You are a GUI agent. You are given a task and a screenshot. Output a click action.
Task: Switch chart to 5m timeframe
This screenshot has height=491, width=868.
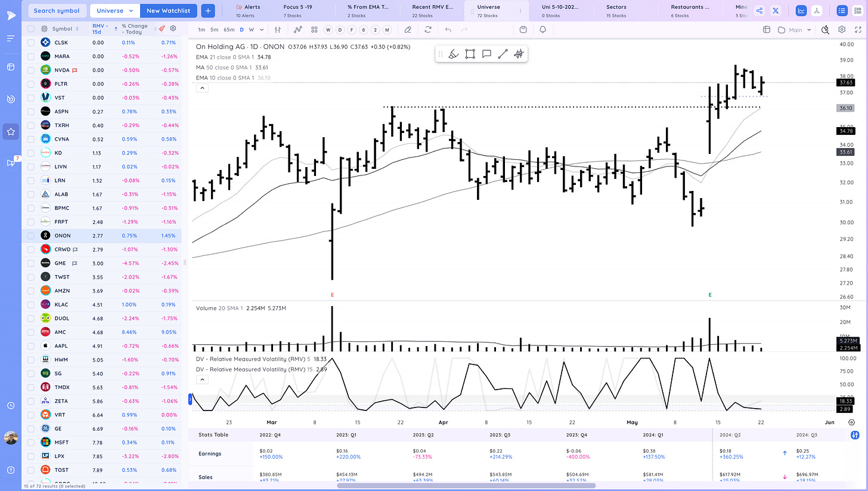(214, 30)
